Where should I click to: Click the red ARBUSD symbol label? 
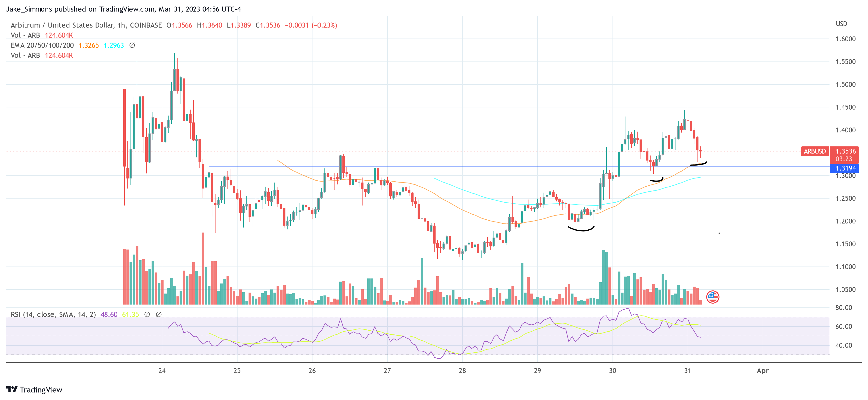[x=815, y=151]
